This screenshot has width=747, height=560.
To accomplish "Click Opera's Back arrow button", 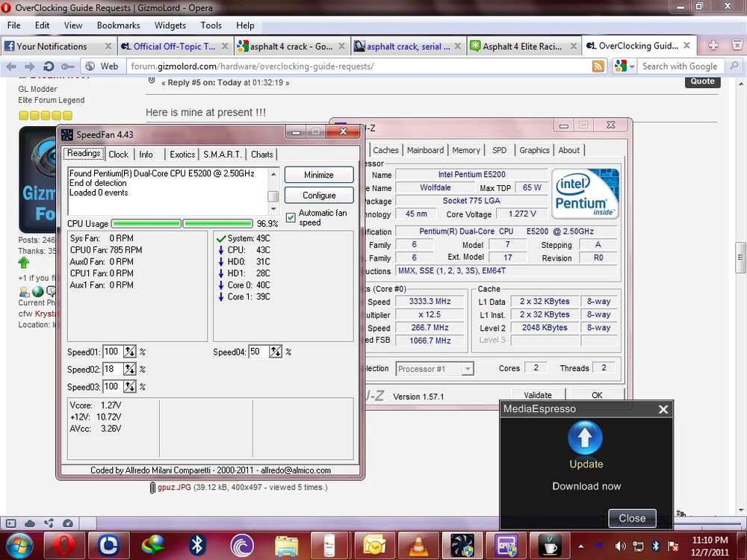I will [x=11, y=66].
